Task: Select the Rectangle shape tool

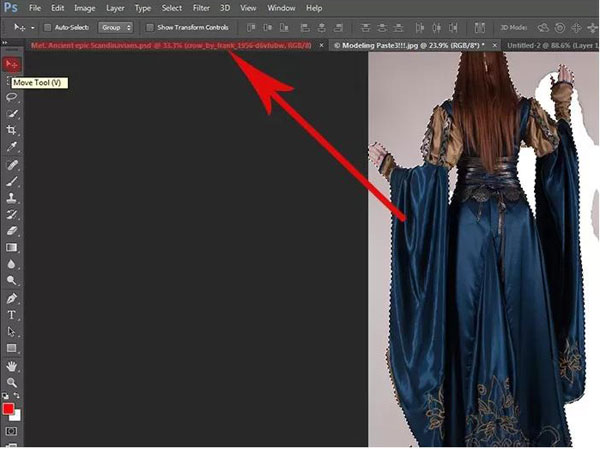Action: point(11,348)
